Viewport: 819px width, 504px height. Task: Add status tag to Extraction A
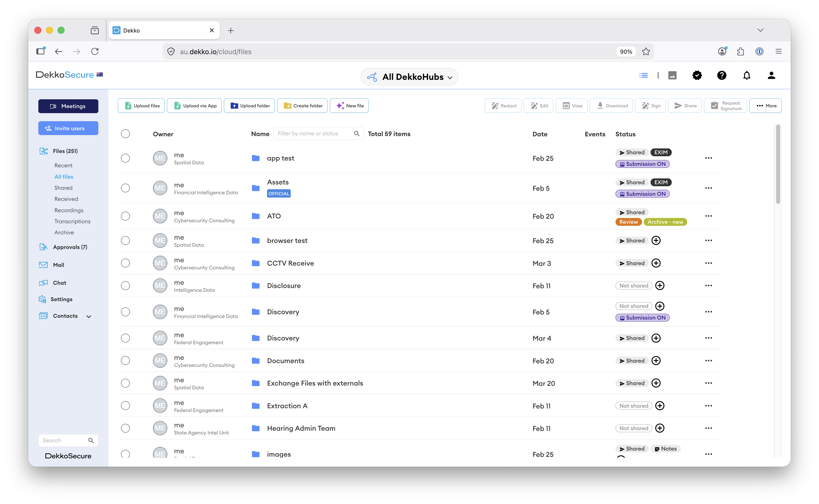pyautogui.click(x=660, y=406)
